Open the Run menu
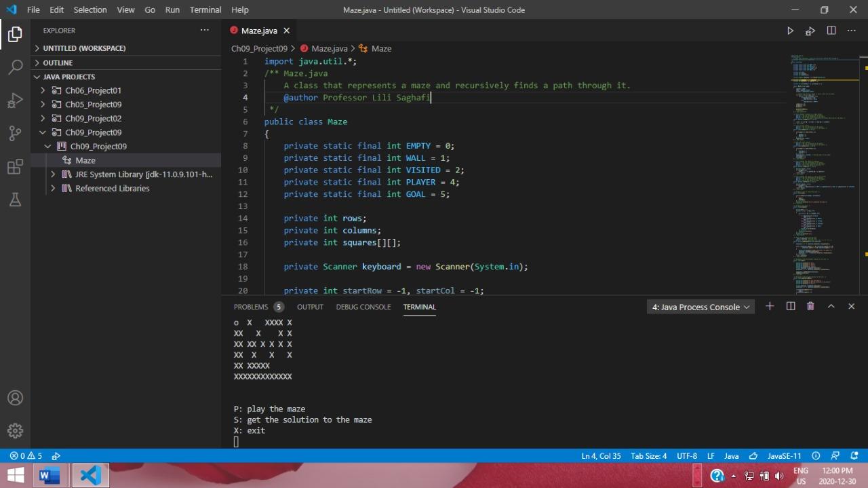 172,10
